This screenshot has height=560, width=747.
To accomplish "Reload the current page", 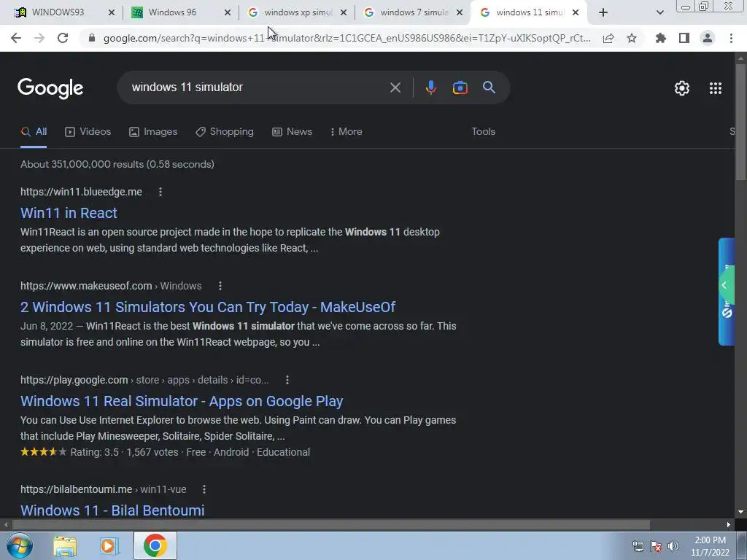I will pos(63,38).
